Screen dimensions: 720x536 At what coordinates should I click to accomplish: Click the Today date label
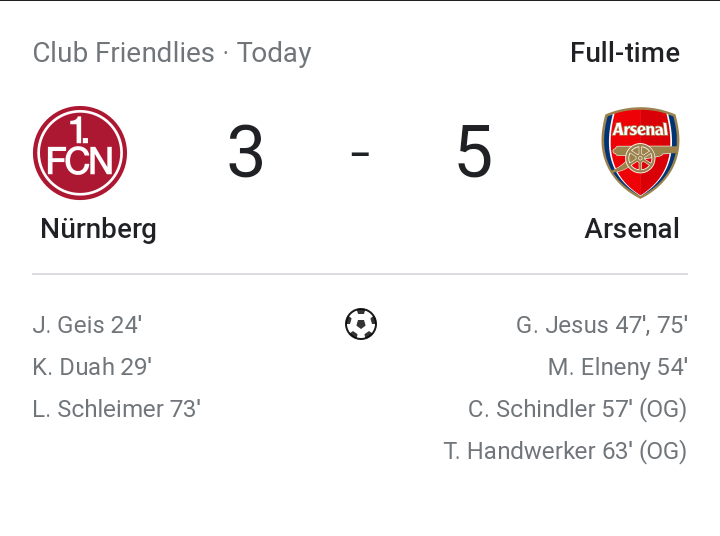(x=274, y=52)
